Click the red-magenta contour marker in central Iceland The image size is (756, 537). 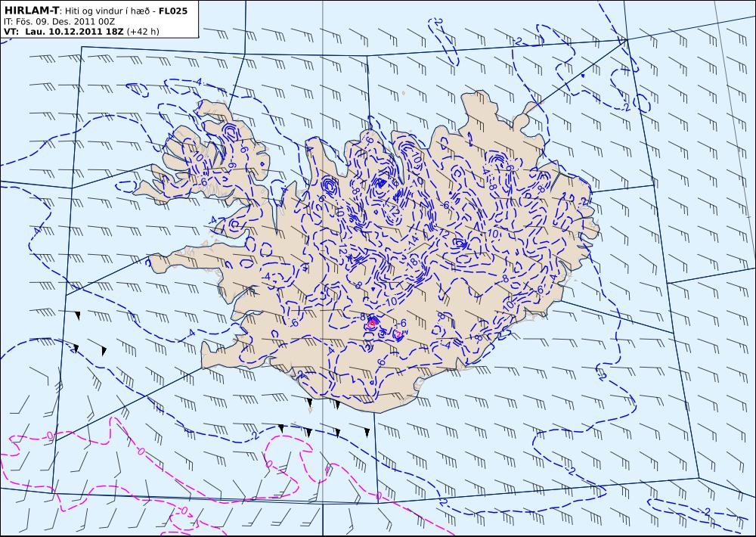click(372, 323)
